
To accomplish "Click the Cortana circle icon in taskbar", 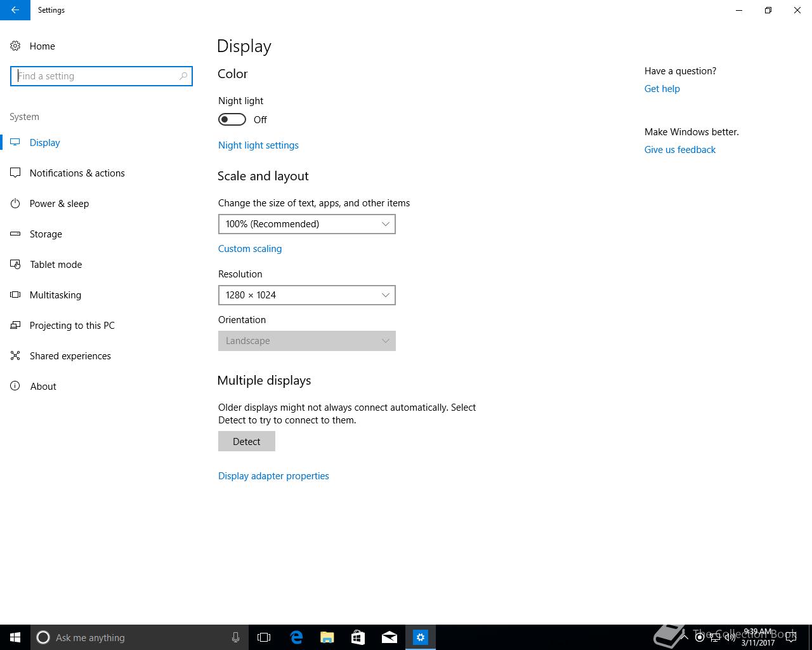I will coord(43,637).
